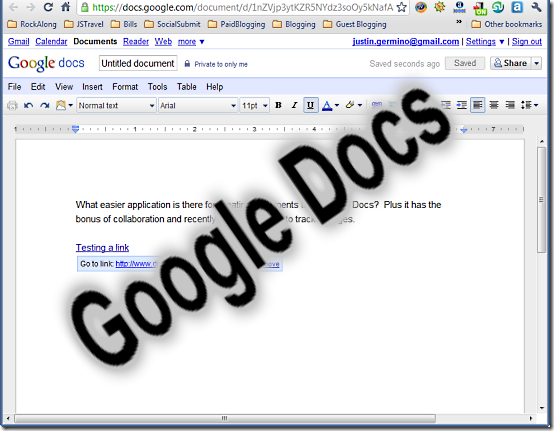
Task: Show hidden bookmarks chevron
Action: pos(459,22)
